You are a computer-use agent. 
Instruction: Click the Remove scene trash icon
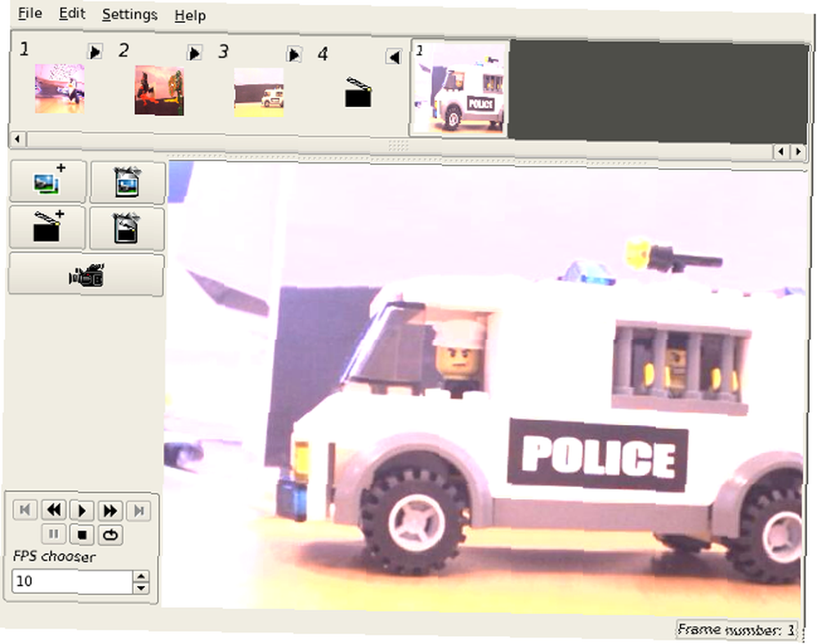127,228
